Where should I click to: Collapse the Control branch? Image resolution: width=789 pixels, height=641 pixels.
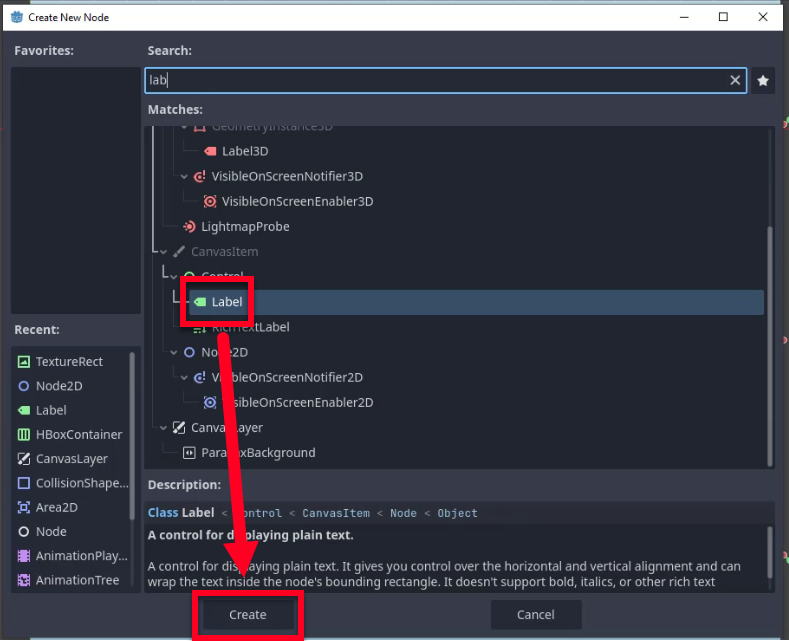click(174, 277)
